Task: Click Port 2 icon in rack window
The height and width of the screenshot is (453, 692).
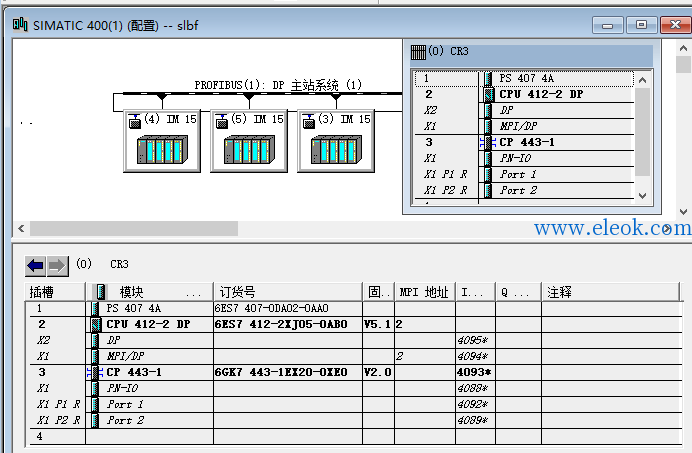Action: (489, 190)
